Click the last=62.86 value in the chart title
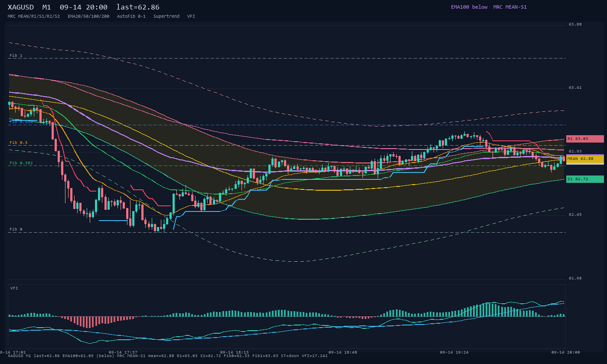The height and width of the screenshot is (364, 607). (x=138, y=7)
